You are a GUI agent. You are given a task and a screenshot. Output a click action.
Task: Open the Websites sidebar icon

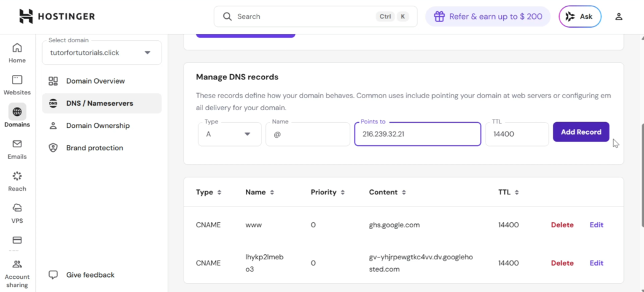pyautogui.click(x=17, y=84)
